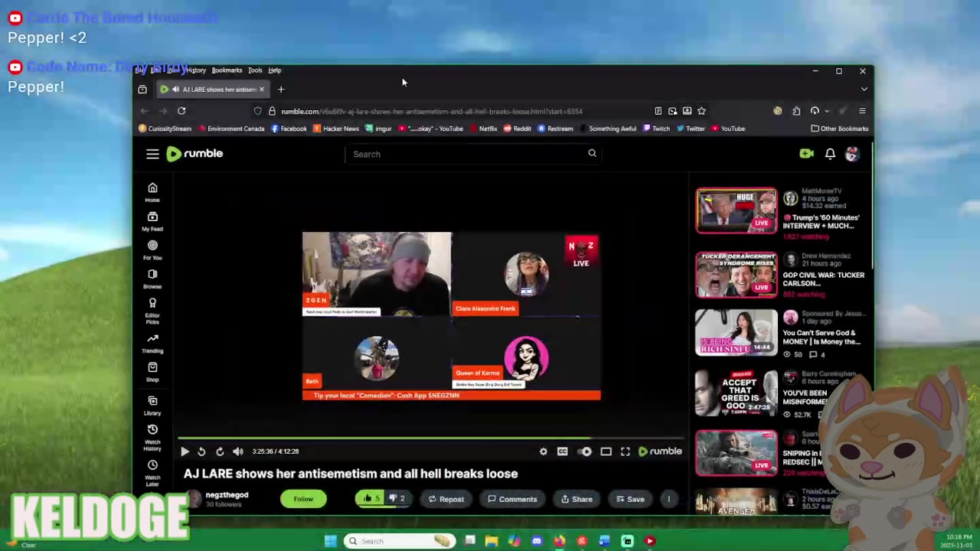The height and width of the screenshot is (551, 980).
Task: Follow the negzthegod channel
Action: tap(303, 499)
